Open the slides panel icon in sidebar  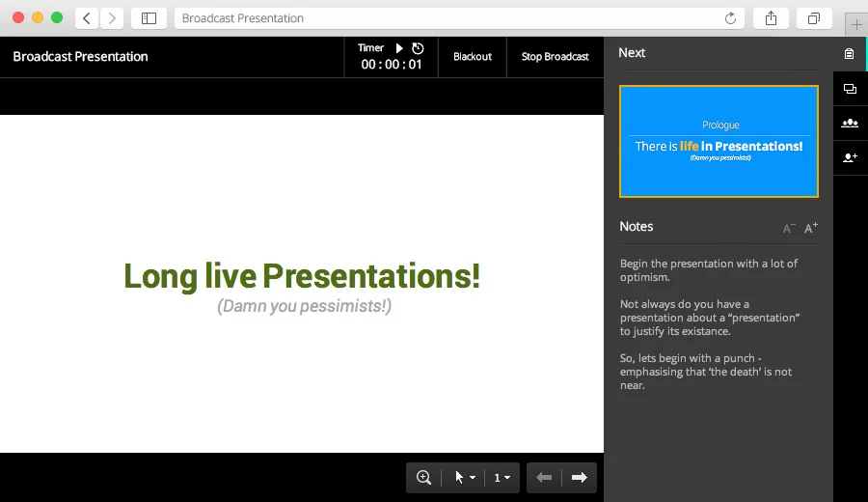tap(849, 89)
